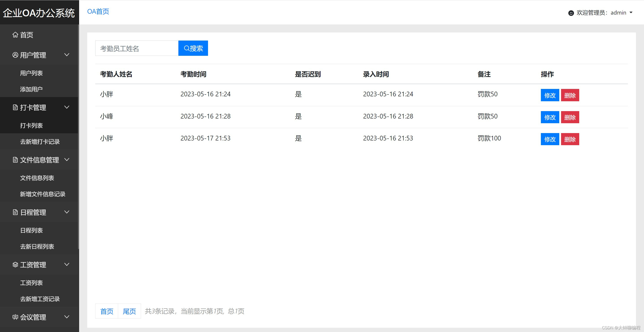Click the home icon next to 首页
The image size is (644, 332).
tap(15, 35)
